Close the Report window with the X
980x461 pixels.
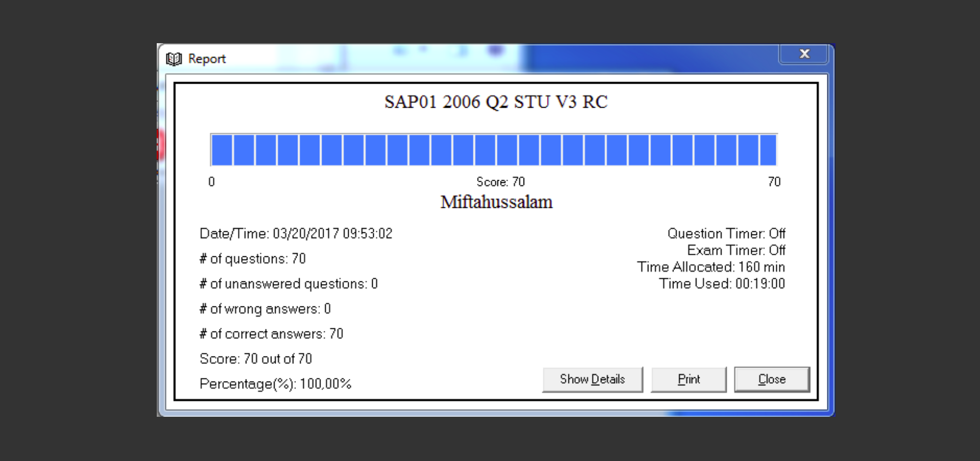coord(804,54)
